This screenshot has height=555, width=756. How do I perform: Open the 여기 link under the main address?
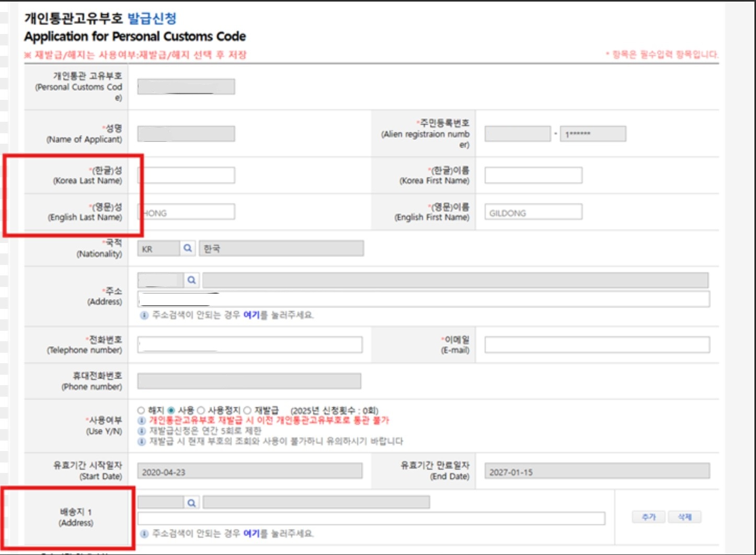pyautogui.click(x=251, y=315)
